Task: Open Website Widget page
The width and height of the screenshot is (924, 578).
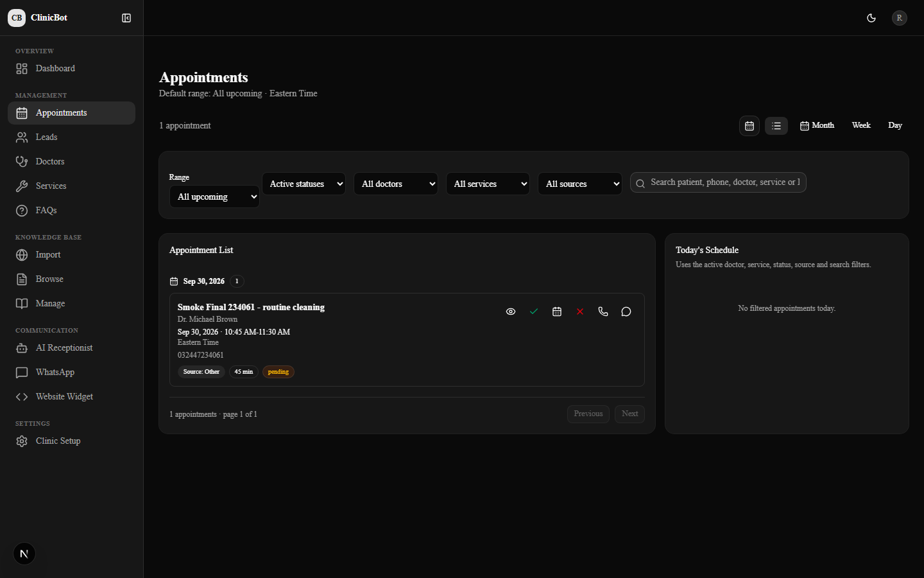Action: point(71,397)
